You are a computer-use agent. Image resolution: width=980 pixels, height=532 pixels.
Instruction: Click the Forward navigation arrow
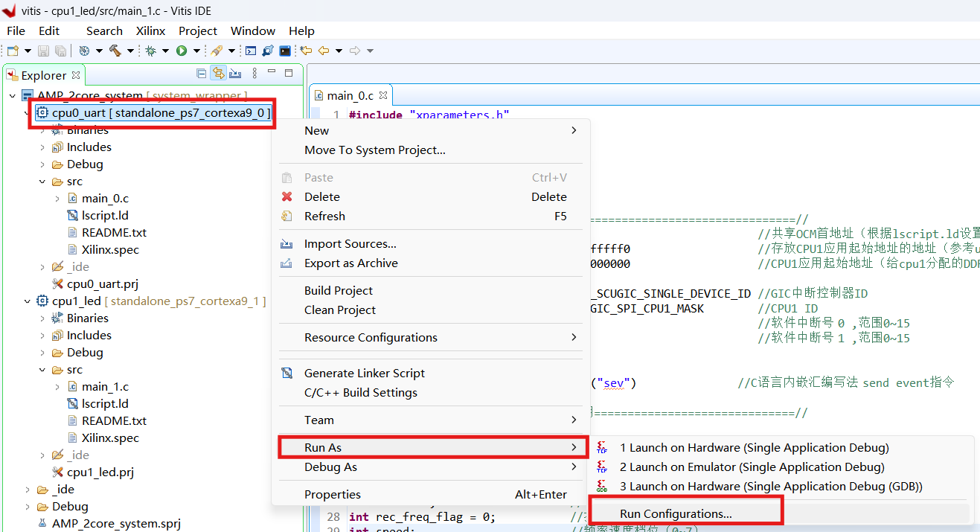355,51
